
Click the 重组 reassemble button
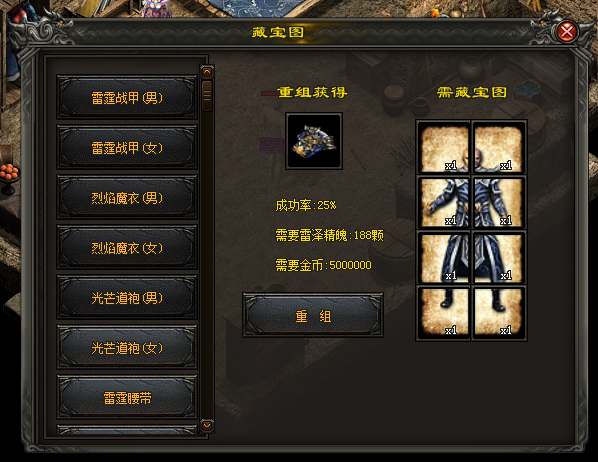click(x=313, y=316)
